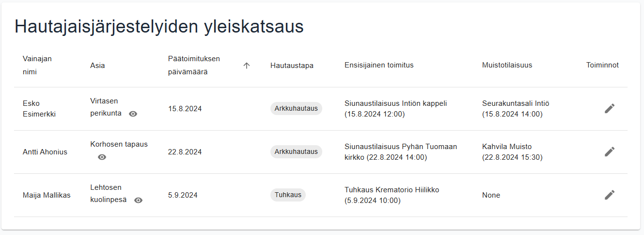Click Arkkuhautaus chip in Antti Ahonius row

pos(296,152)
